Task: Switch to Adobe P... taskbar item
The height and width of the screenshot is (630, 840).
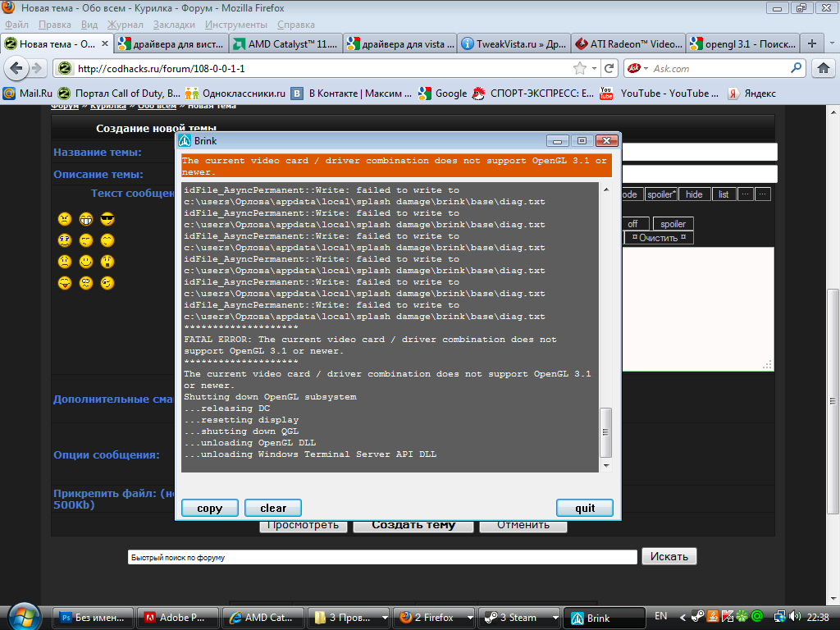Action: 178,618
